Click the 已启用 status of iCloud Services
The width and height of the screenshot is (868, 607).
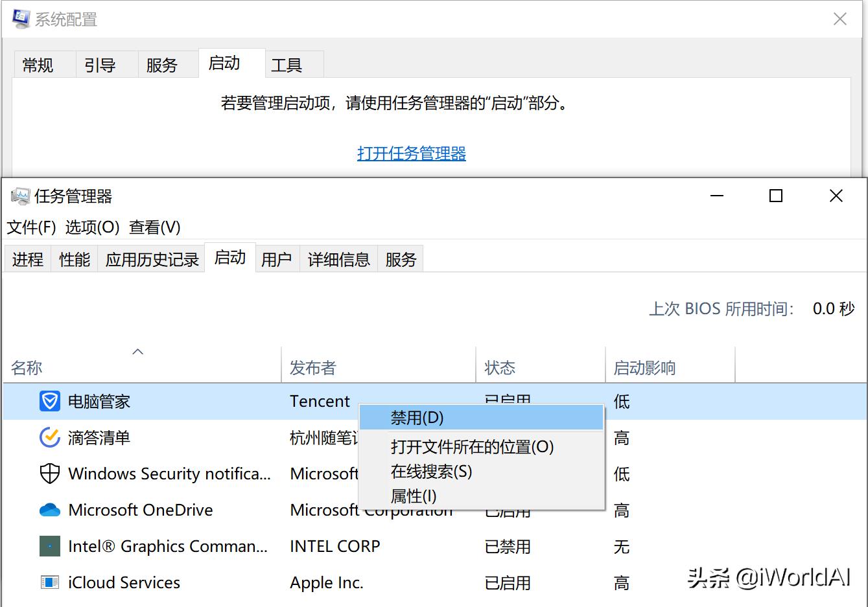[x=508, y=583]
